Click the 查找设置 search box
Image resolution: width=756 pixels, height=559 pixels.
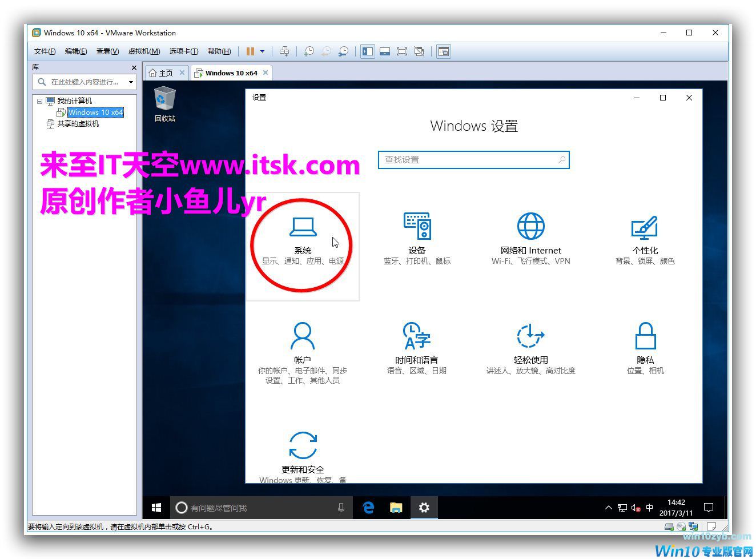tap(474, 160)
